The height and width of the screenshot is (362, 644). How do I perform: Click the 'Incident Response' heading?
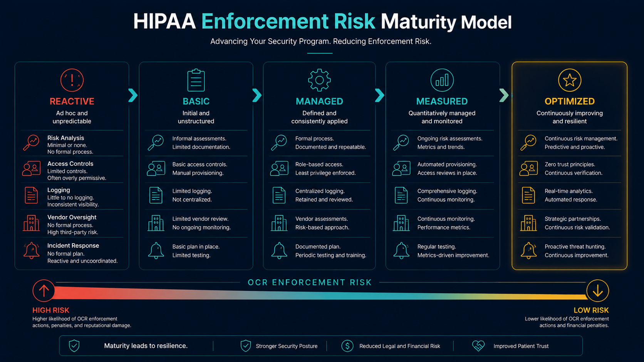[x=73, y=245]
